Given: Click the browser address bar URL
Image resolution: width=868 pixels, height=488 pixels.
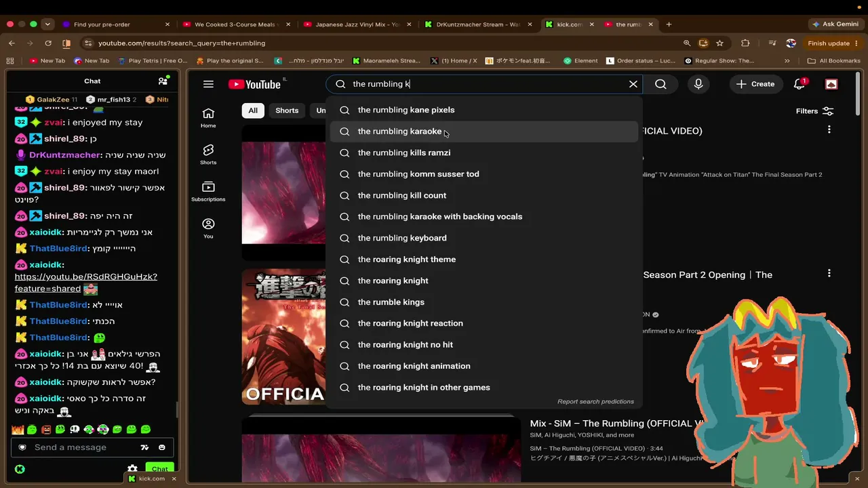Looking at the screenshot, I should pyautogui.click(x=182, y=43).
